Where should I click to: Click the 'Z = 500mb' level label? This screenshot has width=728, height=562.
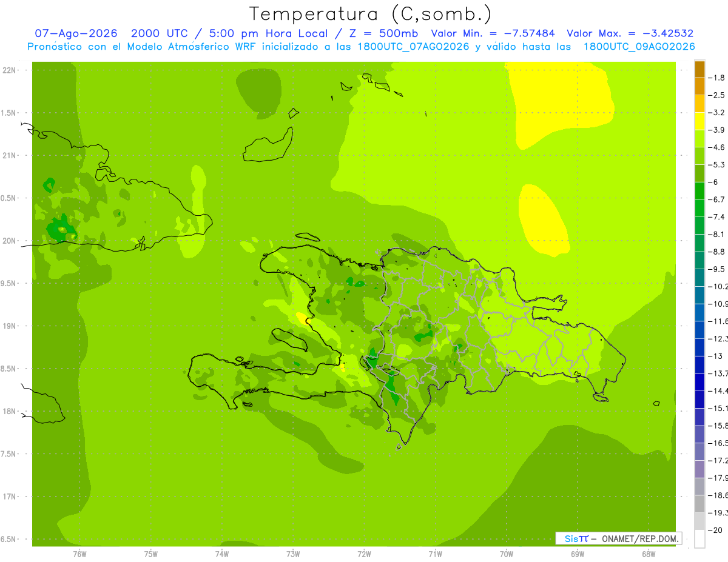[383, 33]
